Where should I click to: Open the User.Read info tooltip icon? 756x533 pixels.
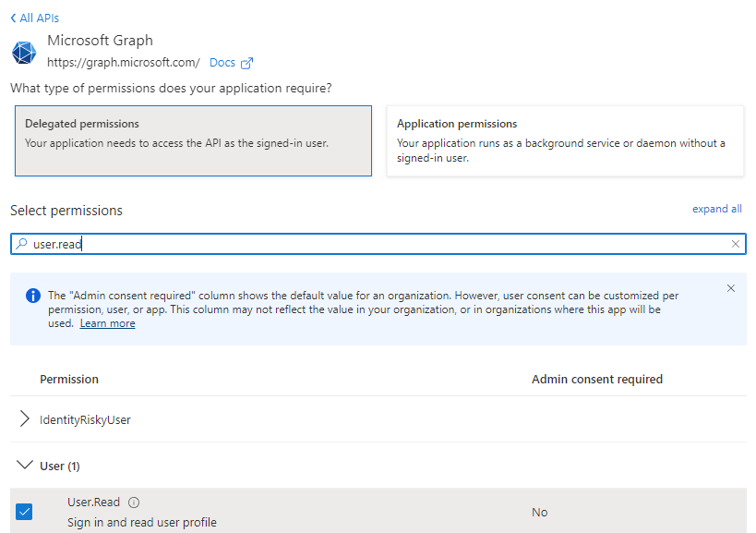point(134,503)
